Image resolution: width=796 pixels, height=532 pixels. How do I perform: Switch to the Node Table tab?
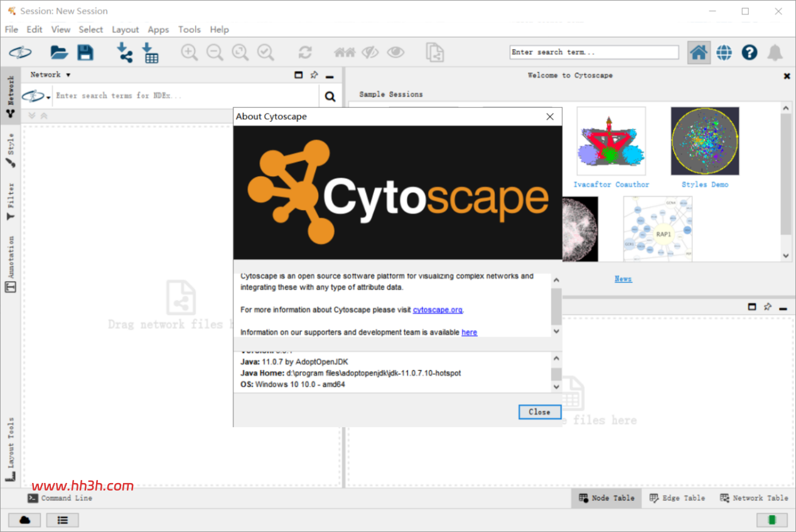point(606,498)
